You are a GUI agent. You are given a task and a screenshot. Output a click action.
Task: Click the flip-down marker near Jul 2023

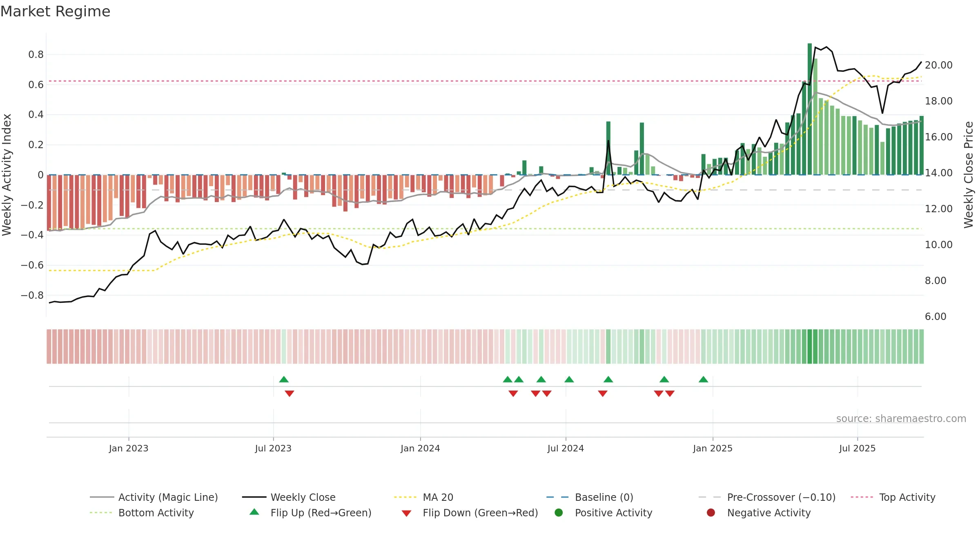290,393
